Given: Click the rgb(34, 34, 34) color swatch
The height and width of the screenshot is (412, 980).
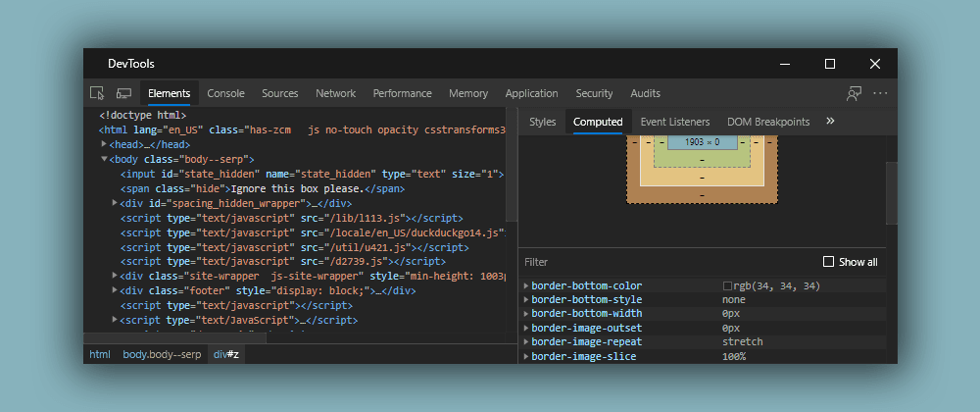Looking at the screenshot, I should tap(727, 285).
